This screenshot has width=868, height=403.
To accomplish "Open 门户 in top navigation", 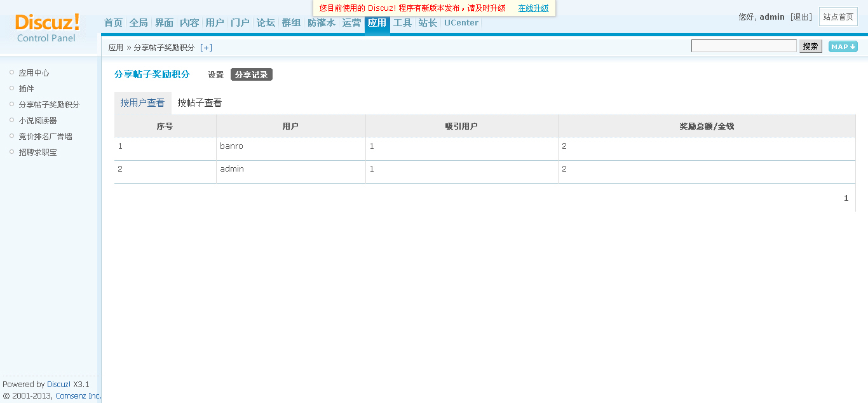I will click(x=240, y=23).
